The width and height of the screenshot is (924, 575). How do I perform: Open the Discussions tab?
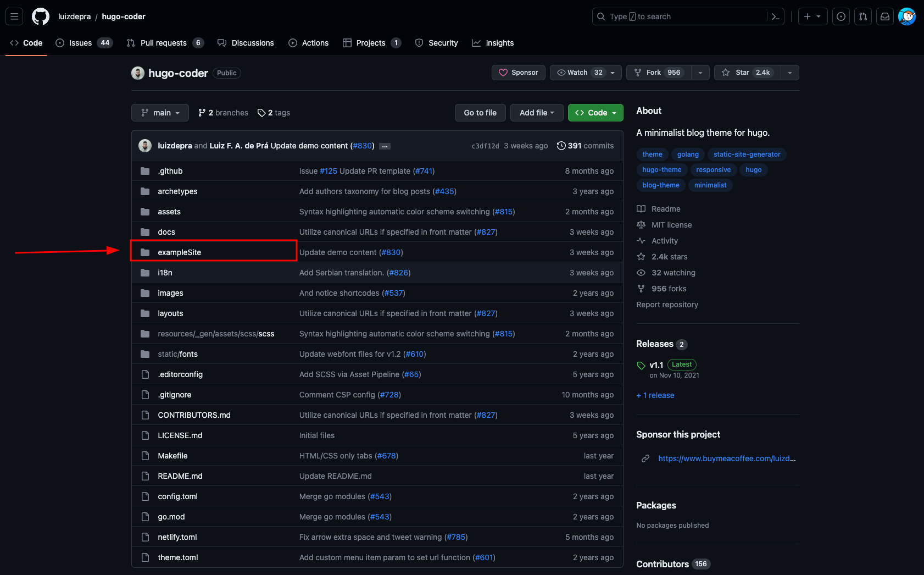tap(246, 43)
